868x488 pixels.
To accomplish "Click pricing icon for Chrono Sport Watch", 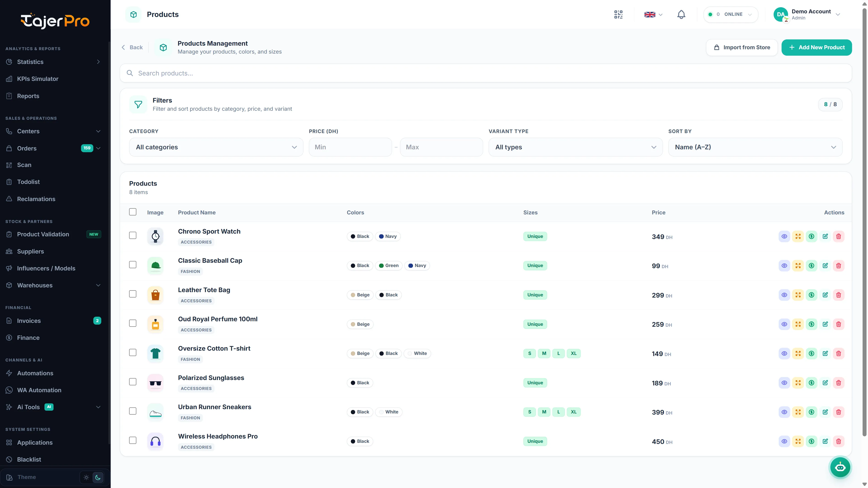I will 812,236.
